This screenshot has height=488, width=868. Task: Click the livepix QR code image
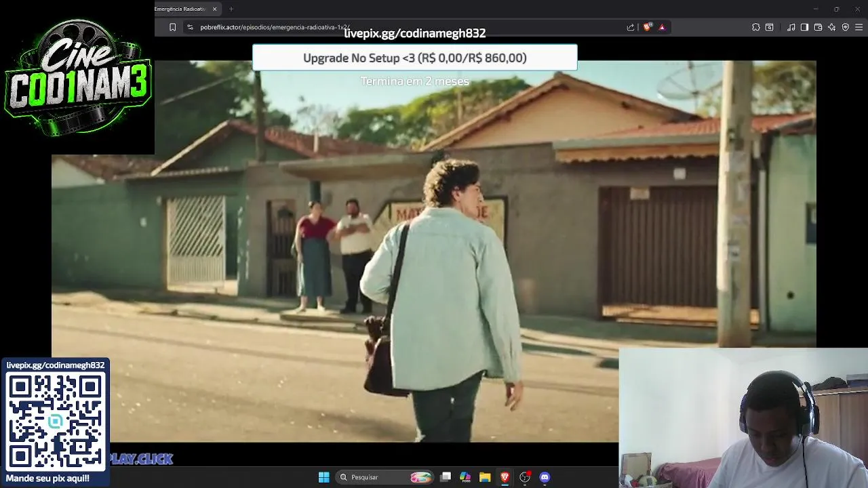[56, 421]
